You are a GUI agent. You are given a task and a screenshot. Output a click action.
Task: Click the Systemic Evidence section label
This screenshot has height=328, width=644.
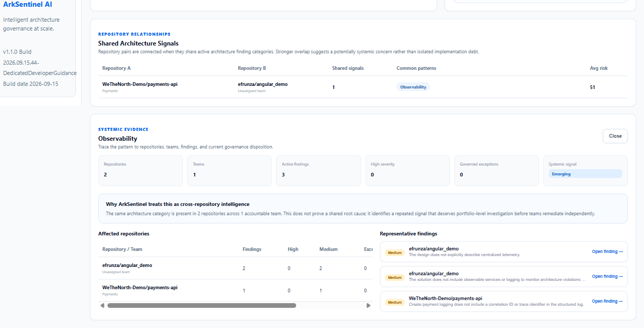(123, 129)
